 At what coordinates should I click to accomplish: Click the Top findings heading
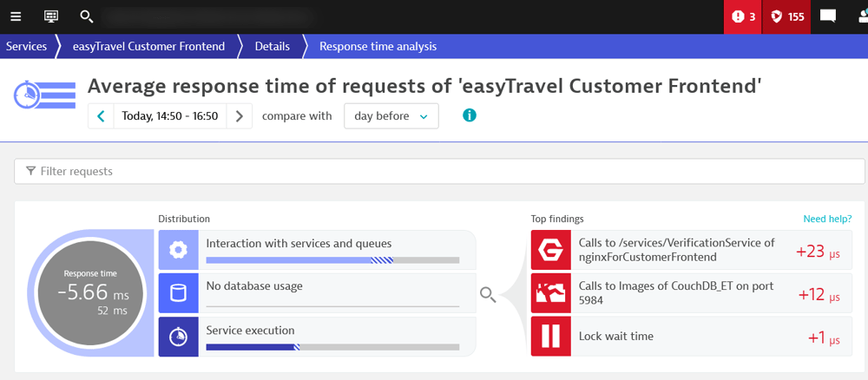(557, 219)
